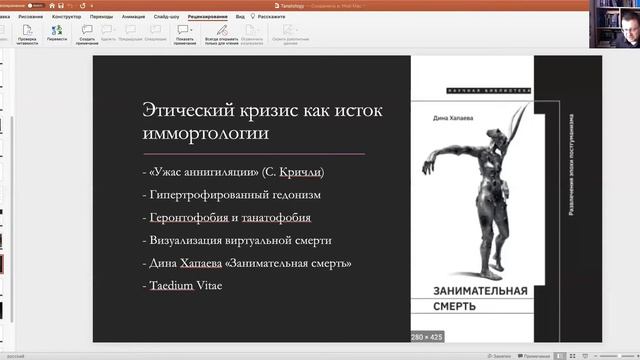Click the webcam video thumbnail

(x=614, y=24)
